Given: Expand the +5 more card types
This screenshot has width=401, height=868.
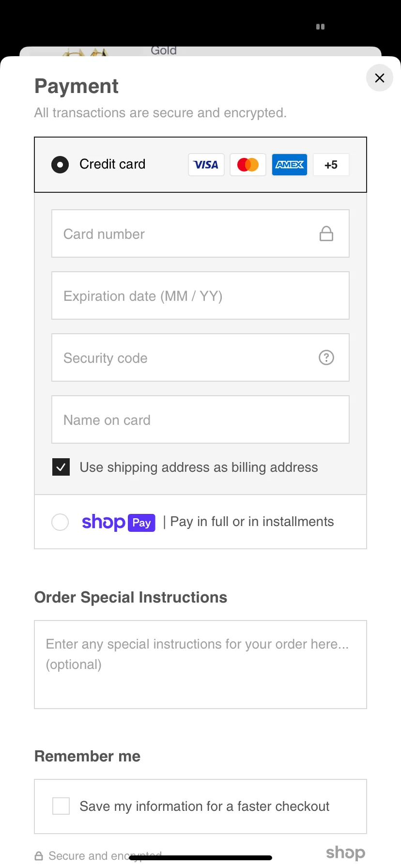Looking at the screenshot, I should point(331,165).
